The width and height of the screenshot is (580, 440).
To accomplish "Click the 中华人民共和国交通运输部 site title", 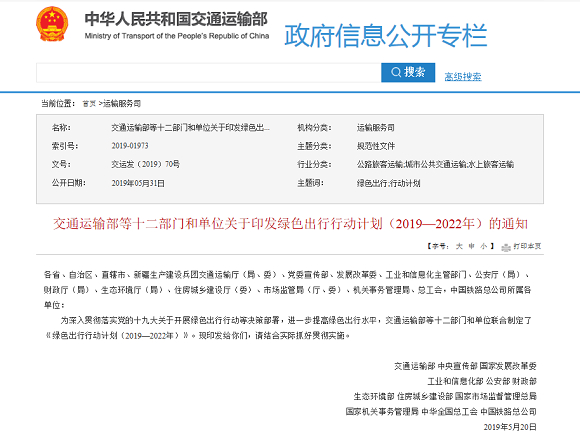I will 176,19.
